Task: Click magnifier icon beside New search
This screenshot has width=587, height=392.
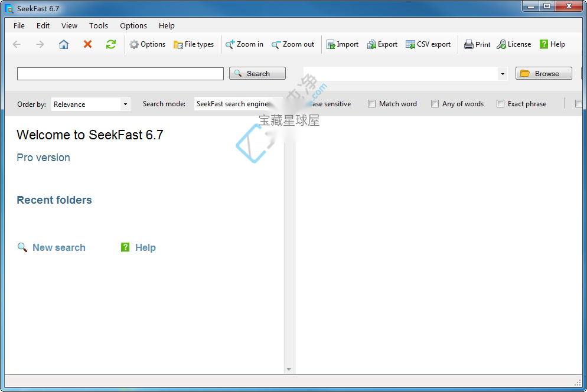Action: coord(22,247)
